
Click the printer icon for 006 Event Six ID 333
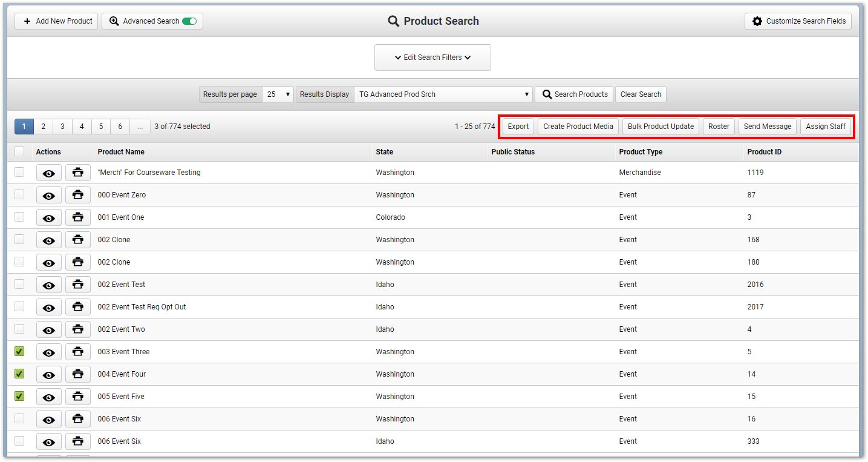coord(78,442)
